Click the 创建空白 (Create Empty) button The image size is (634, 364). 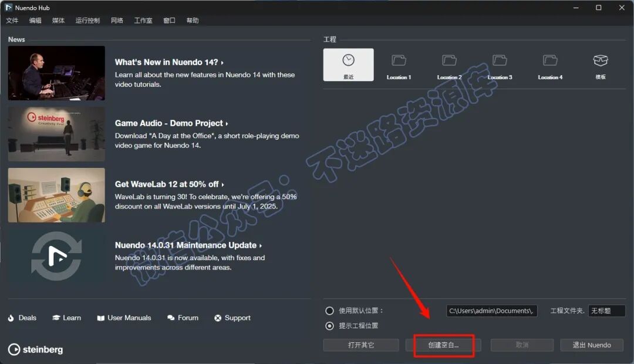[444, 345]
